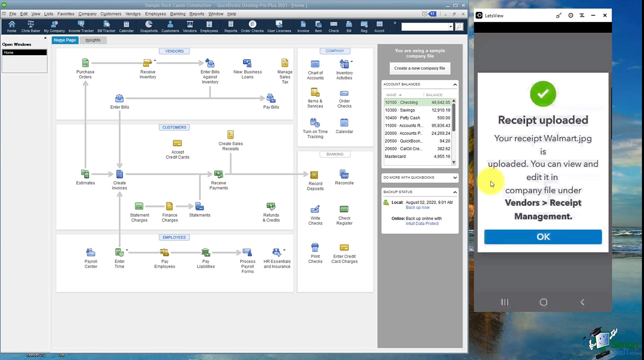Viewport: 644px width, 360px height.
Task: Click the Pay Bills icon
Action: tap(271, 98)
